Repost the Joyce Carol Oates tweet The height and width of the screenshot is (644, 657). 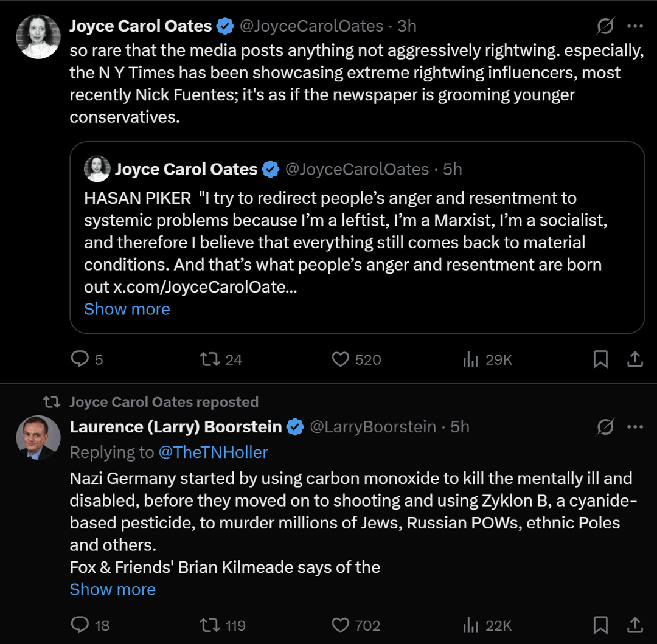pos(221,359)
